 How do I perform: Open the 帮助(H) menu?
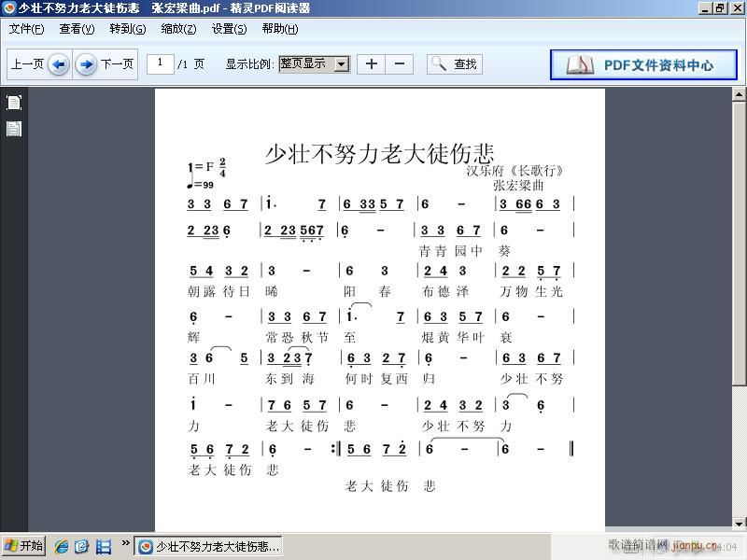[279, 29]
